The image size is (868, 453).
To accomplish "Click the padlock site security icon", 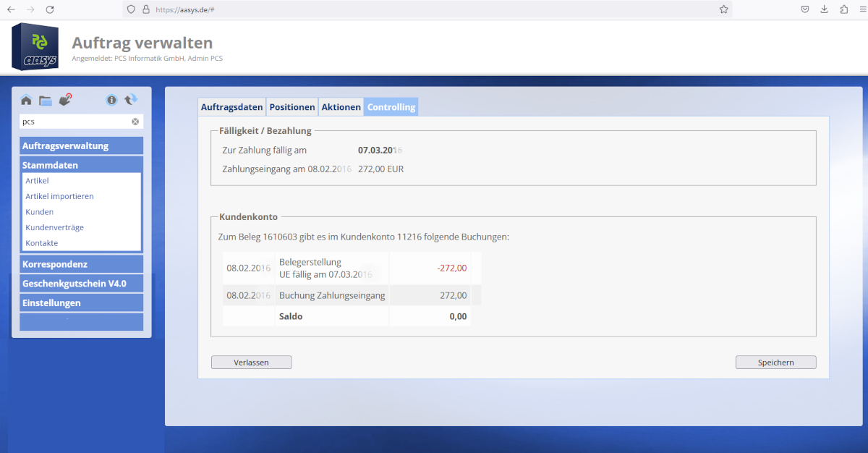I will (145, 9).
